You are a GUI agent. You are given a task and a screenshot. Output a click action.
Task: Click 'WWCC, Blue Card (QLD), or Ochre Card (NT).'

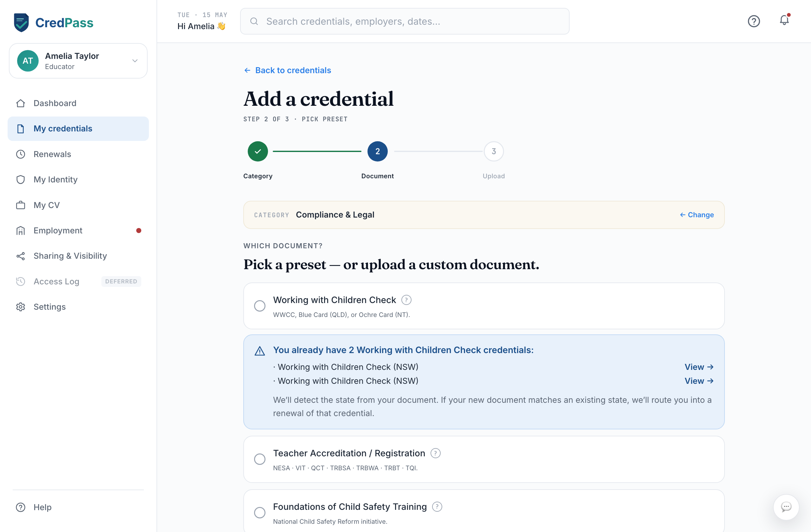342,315
